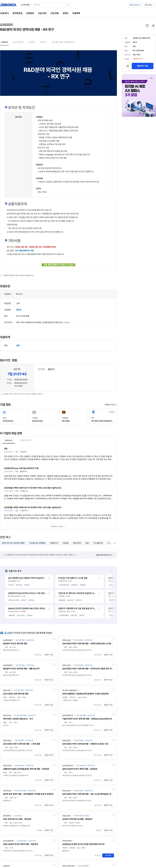The height and width of the screenshot is (868, 156).
Task: Expand the 관련 태그 chevron
Action: [114, 543]
